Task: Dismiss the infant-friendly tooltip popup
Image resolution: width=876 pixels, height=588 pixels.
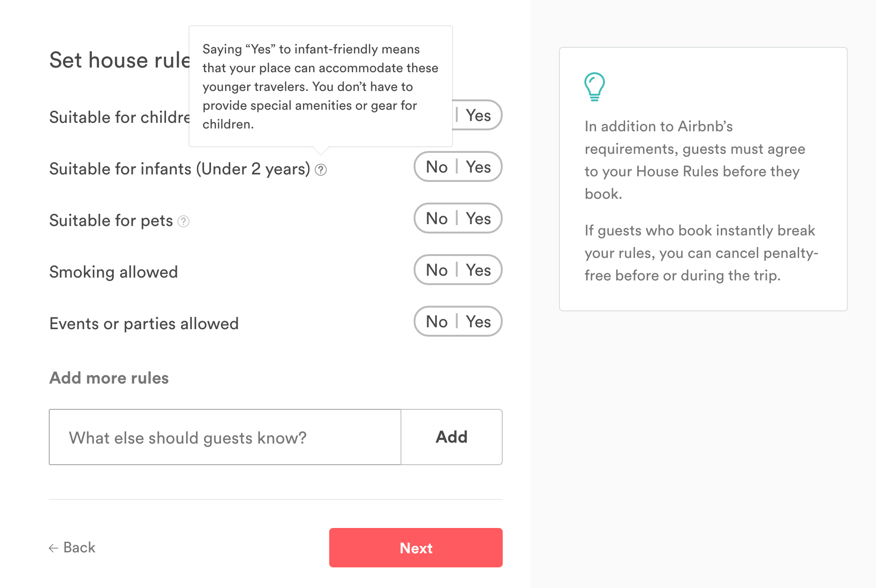Action: click(320, 86)
